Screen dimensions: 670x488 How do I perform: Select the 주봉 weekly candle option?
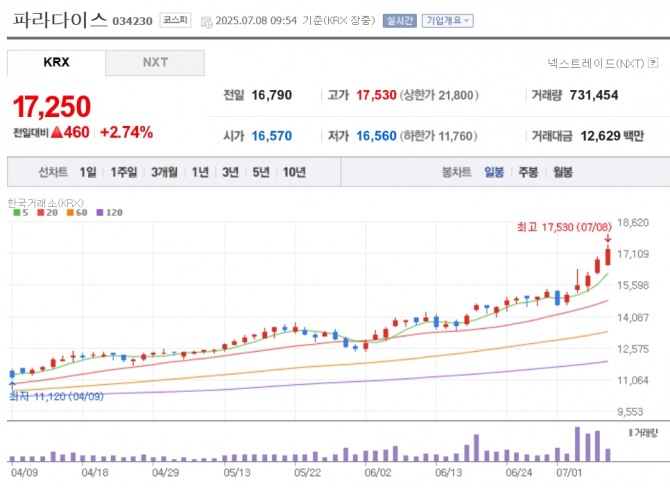(528, 172)
